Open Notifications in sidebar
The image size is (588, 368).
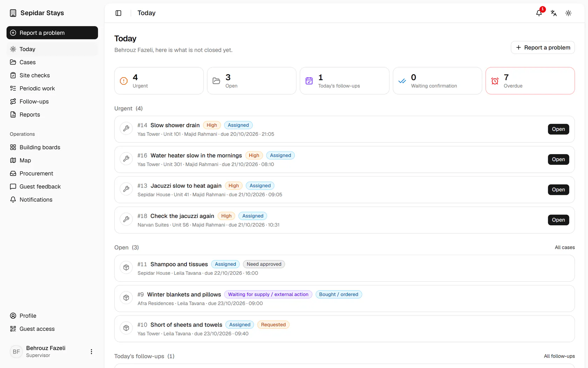click(52, 199)
